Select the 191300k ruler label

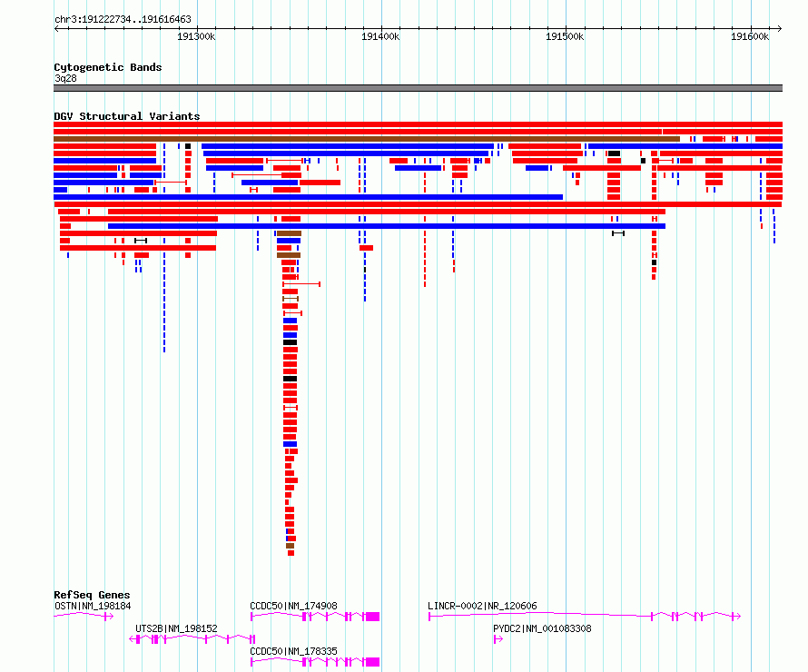(196, 36)
